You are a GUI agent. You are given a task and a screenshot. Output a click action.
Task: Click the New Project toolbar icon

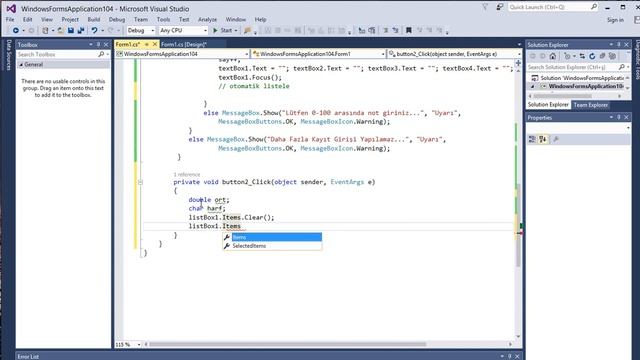click(x=45, y=31)
